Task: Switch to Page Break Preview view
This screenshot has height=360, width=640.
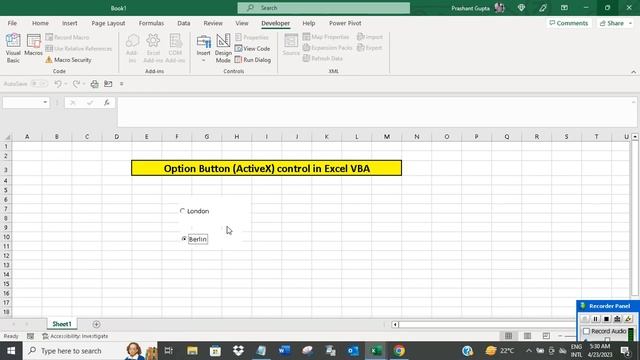Action: coord(546,336)
